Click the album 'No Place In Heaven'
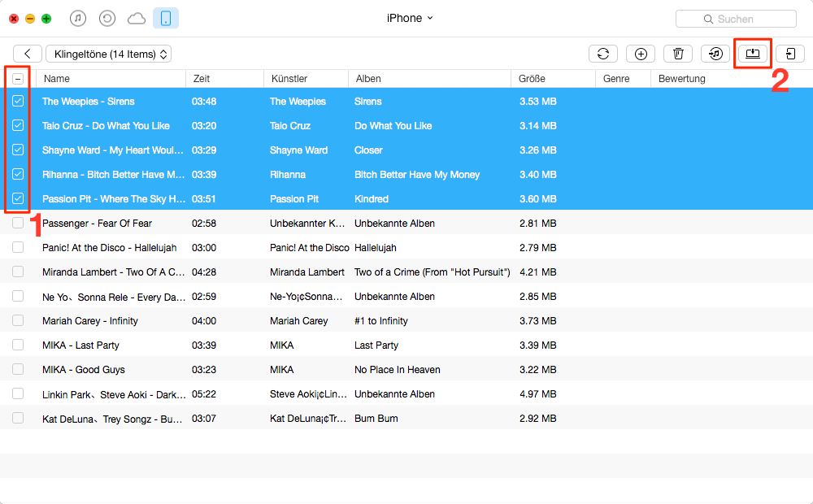 click(x=398, y=370)
